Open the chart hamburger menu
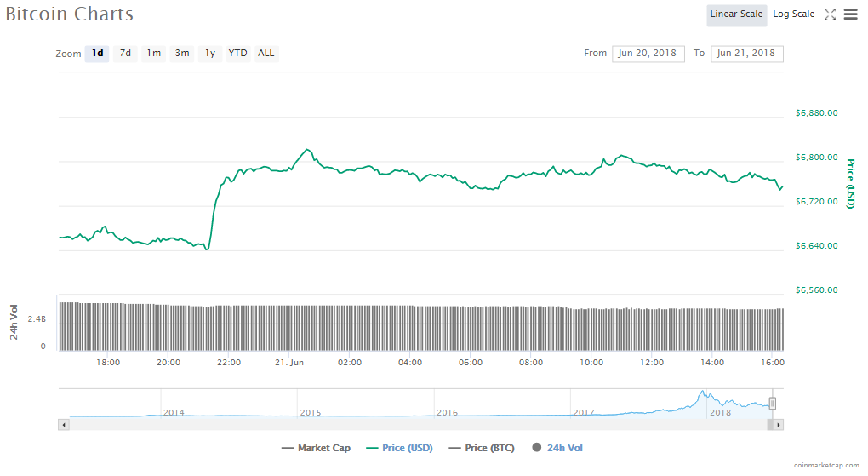The height and width of the screenshot is (476, 868). tap(850, 14)
